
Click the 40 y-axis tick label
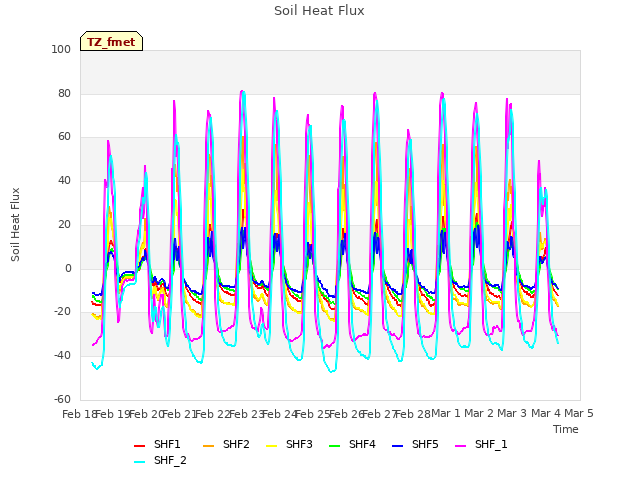(x=64, y=180)
